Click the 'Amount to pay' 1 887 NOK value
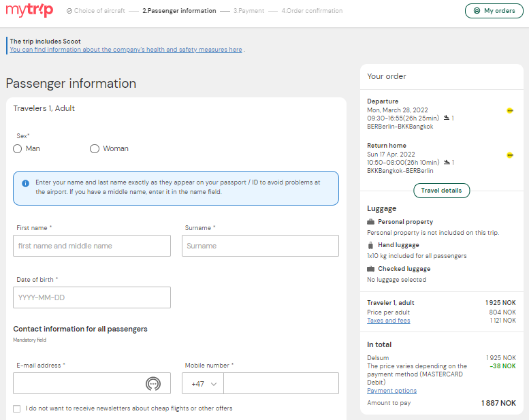Viewport: 529px width, 420px height. tap(498, 403)
